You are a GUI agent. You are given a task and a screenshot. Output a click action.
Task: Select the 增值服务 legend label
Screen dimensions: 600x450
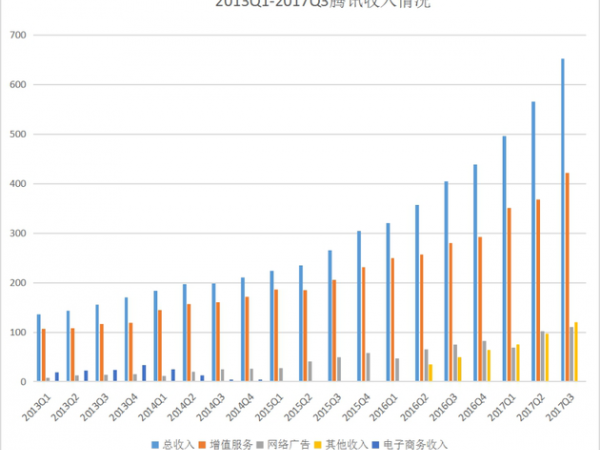pyautogui.click(x=231, y=445)
